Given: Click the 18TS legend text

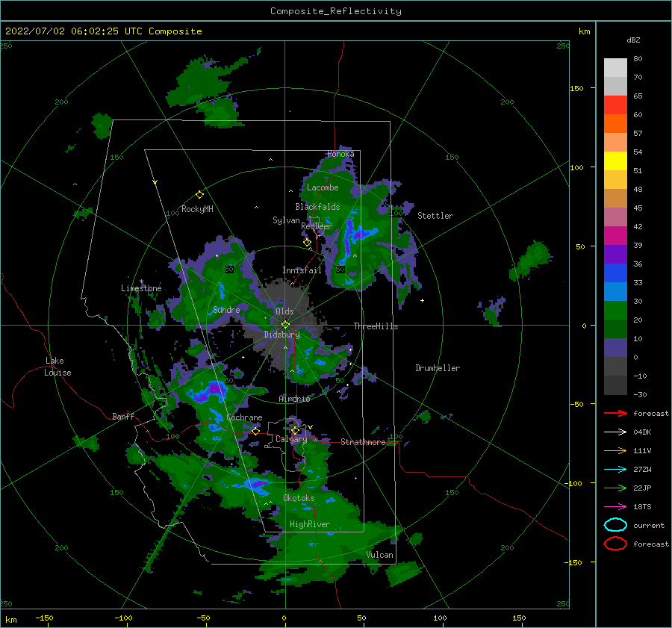Looking at the screenshot, I should coord(642,507).
